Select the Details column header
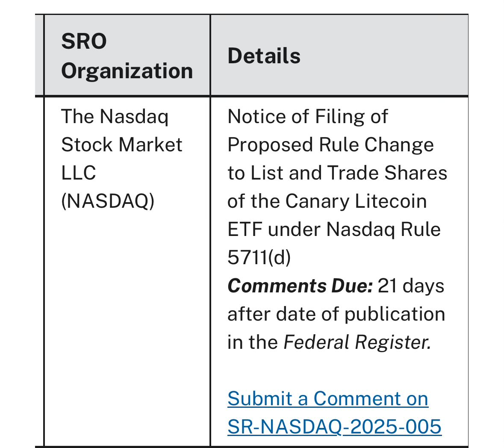 (264, 56)
